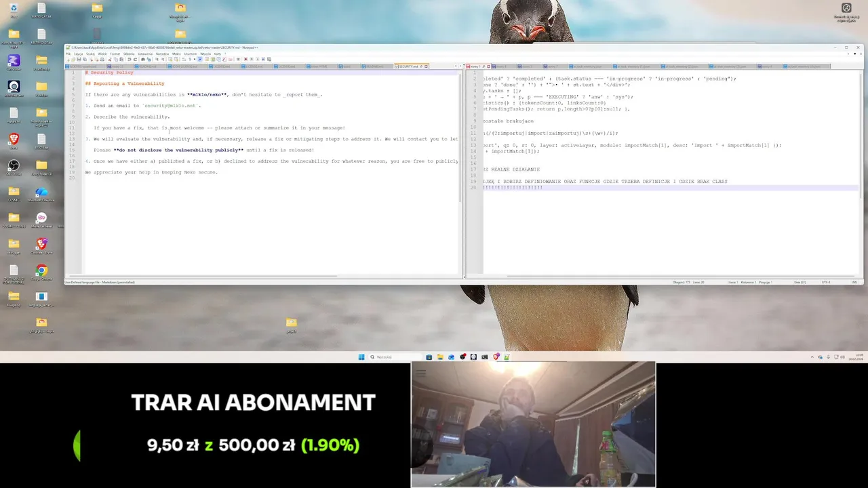Click the UTF-8 encoding status bar entry
Viewport: 868px width, 488px height.
click(826, 282)
